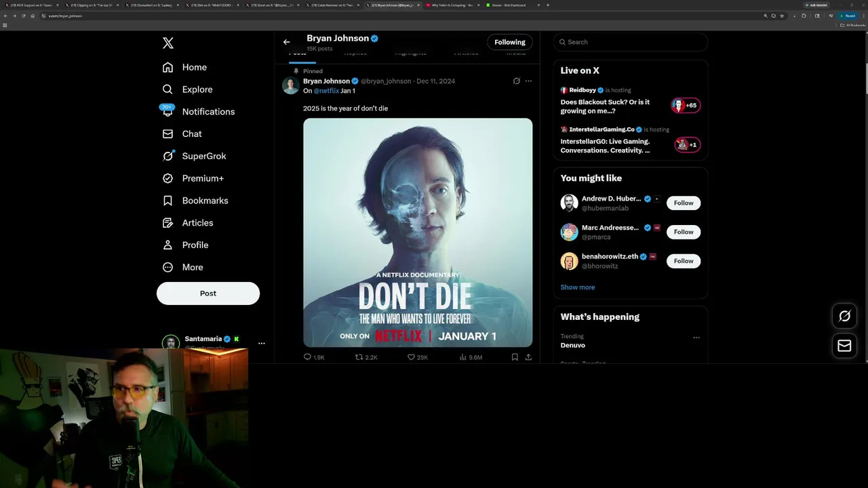
Task: Open the Don't Die poster image
Action: click(x=418, y=232)
